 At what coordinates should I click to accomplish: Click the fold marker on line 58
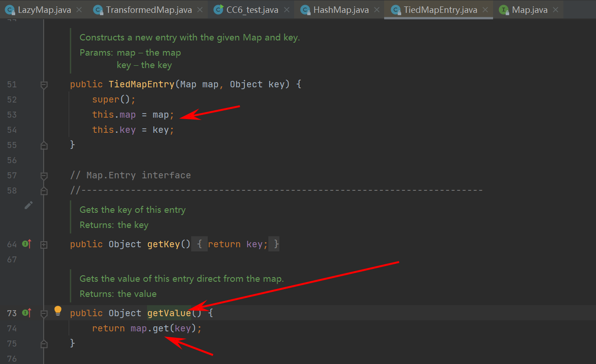coord(44,191)
